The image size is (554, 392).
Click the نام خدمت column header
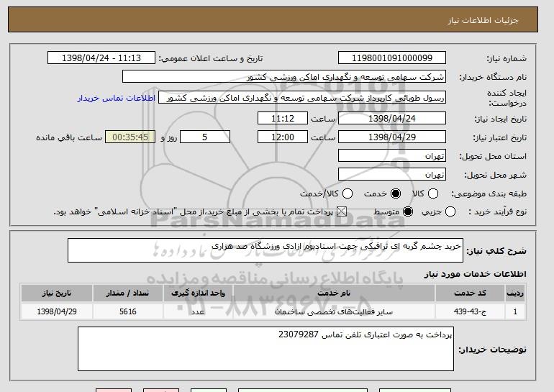(334, 293)
